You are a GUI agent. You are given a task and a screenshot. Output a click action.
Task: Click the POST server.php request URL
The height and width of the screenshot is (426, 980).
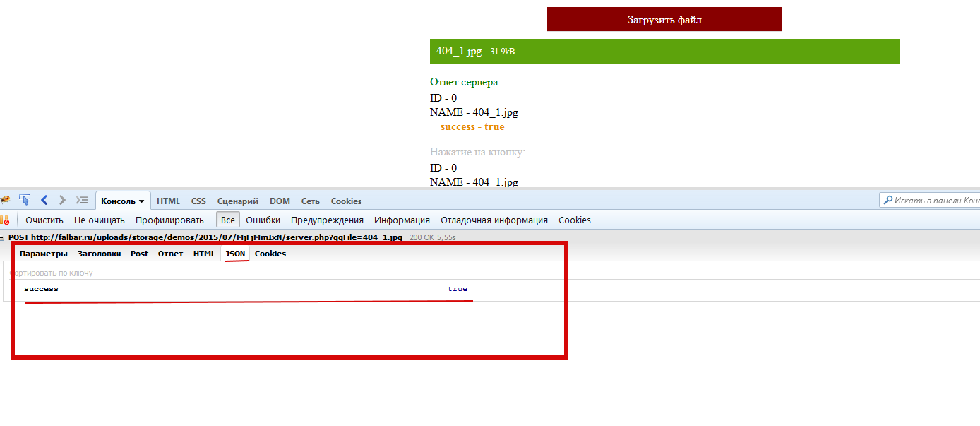tap(205, 238)
